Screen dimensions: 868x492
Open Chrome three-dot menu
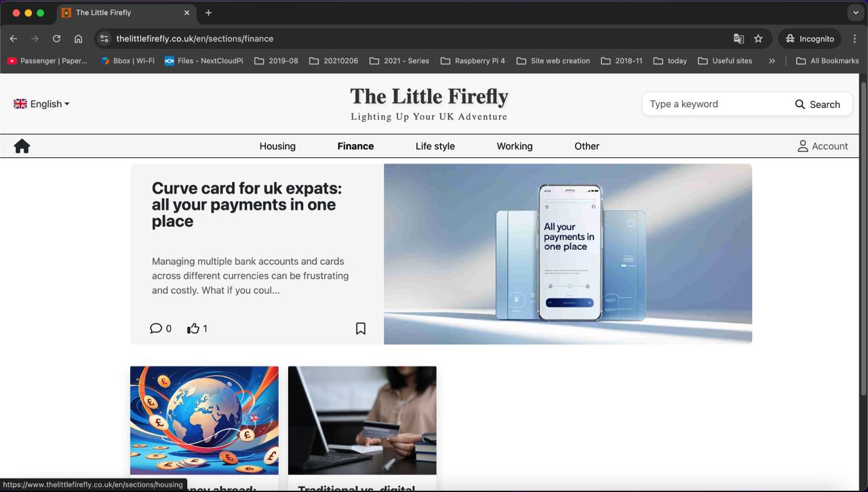pos(855,39)
